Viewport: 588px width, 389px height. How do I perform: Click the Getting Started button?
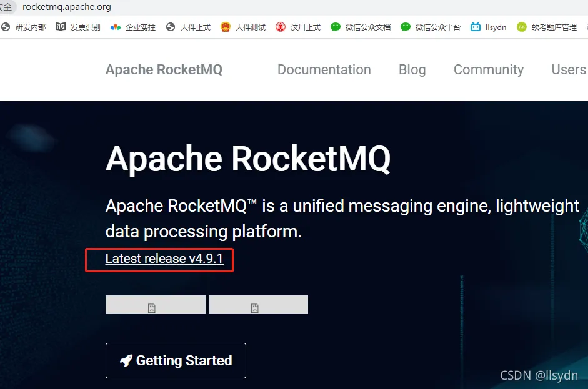point(176,360)
